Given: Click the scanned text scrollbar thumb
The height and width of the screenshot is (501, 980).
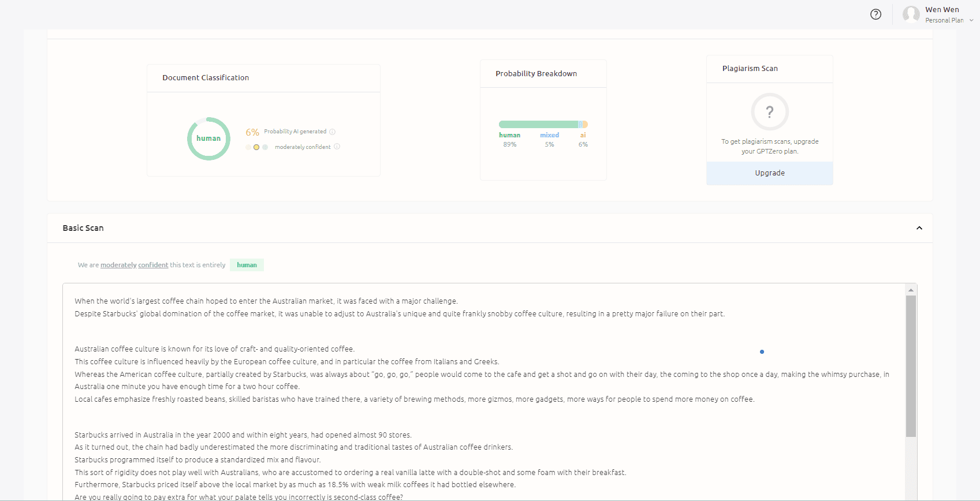Looking at the screenshot, I should pyautogui.click(x=911, y=366).
